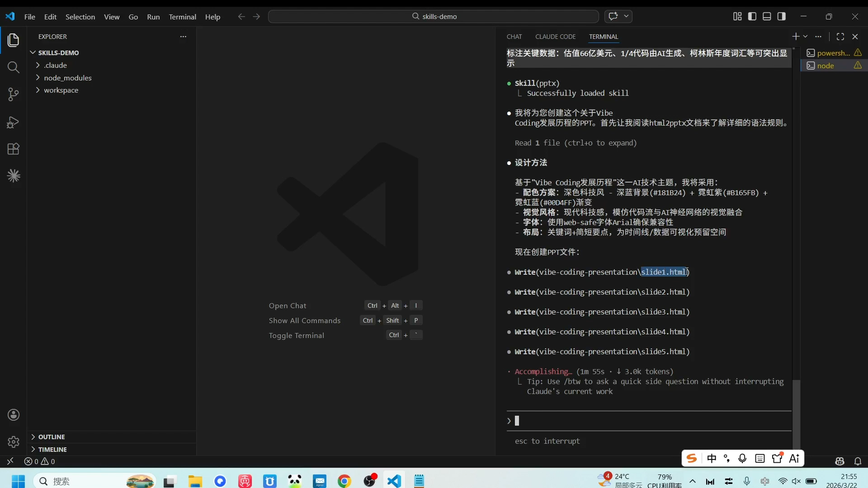The width and height of the screenshot is (868, 488).
Task: Click the notifications bell in status bar
Action: coord(858,461)
